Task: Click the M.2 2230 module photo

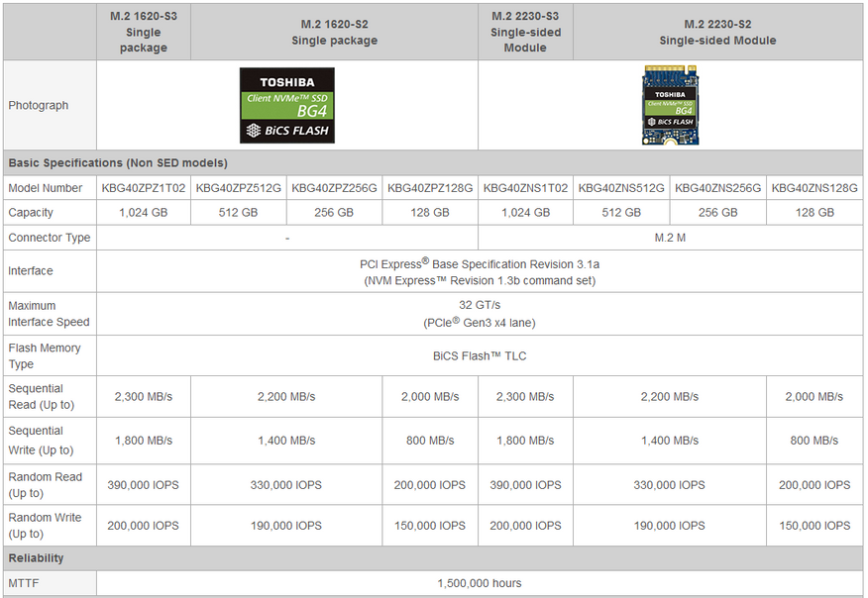Action: click(671, 105)
